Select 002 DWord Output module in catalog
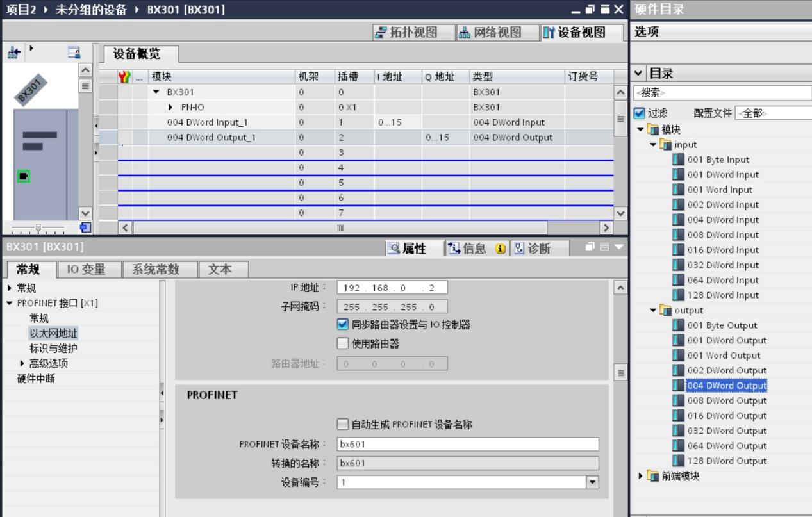Screen dimensions: 812x517 pyautogui.click(x=726, y=370)
